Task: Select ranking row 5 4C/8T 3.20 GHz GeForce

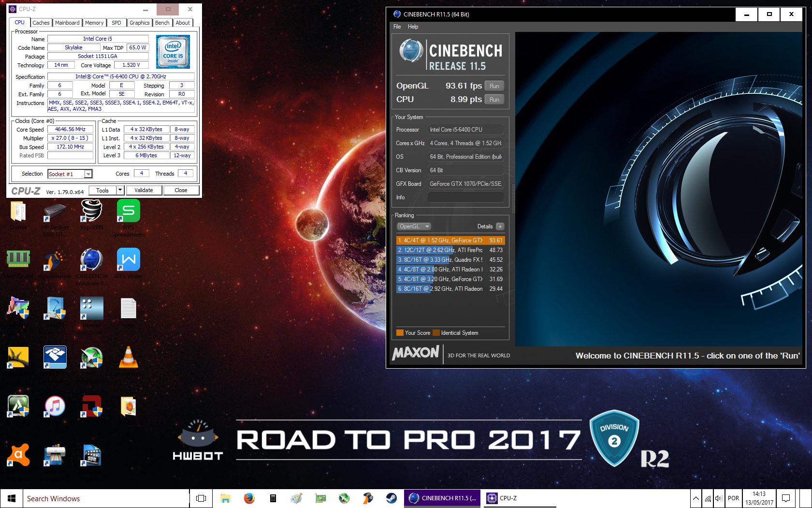Action: click(450, 279)
